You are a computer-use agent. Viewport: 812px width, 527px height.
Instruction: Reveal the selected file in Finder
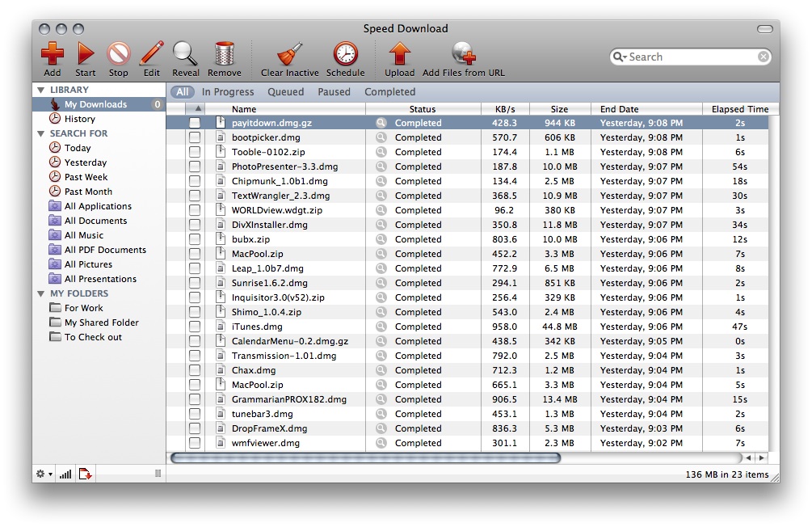pyautogui.click(x=185, y=54)
